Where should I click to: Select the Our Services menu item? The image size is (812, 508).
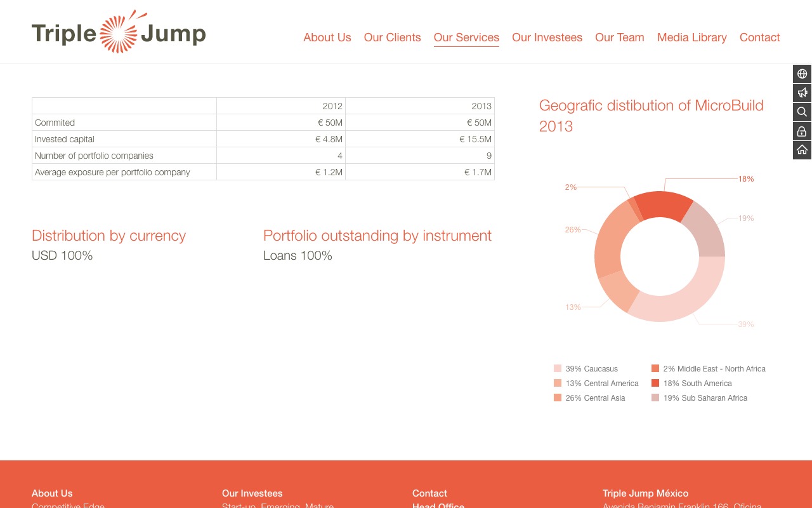coord(466,37)
